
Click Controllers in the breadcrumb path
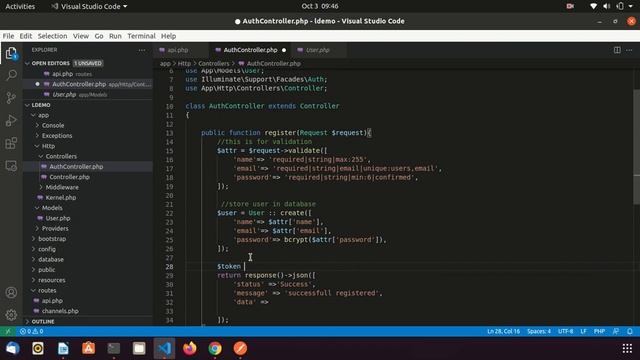pyautogui.click(x=213, y=63)
